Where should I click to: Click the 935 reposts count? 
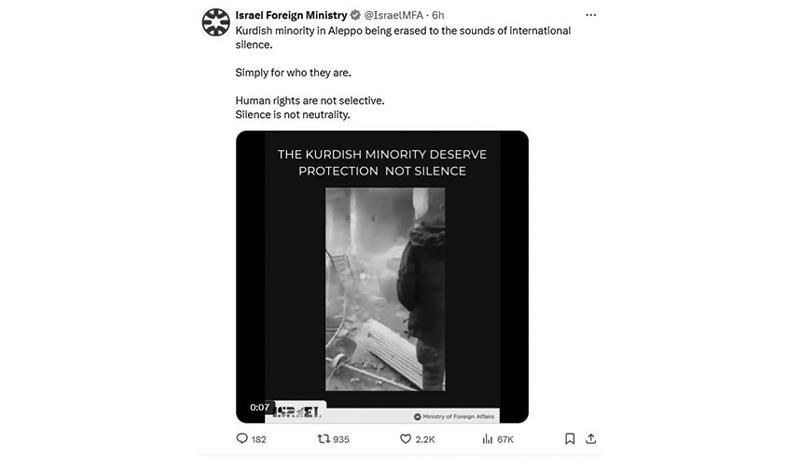(x=341, y=439)
